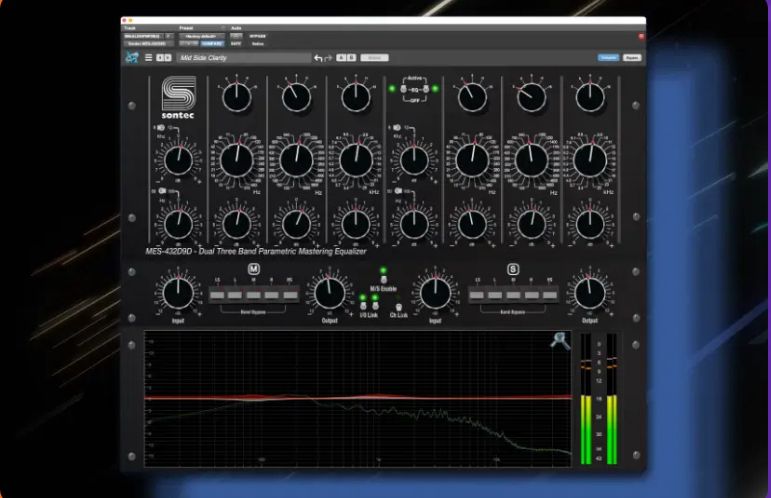Screen dimensions: 771x498
Task: Click the M channel badge icon
Action: [x=253, y=270]
